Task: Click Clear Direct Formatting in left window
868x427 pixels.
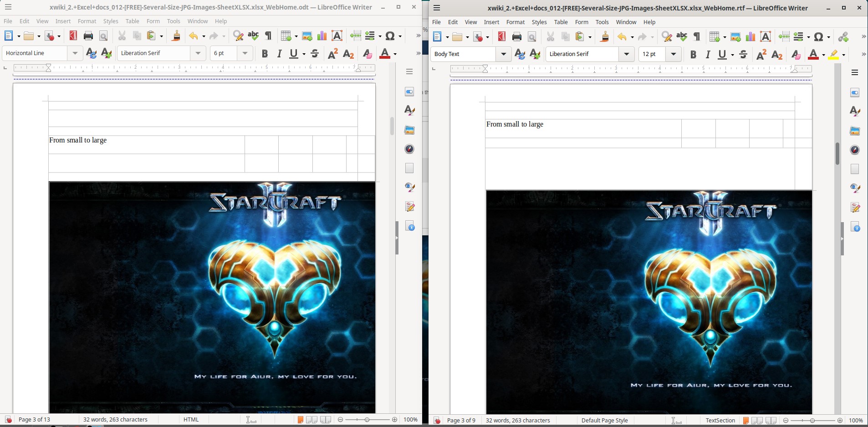Action: [367, 53]
